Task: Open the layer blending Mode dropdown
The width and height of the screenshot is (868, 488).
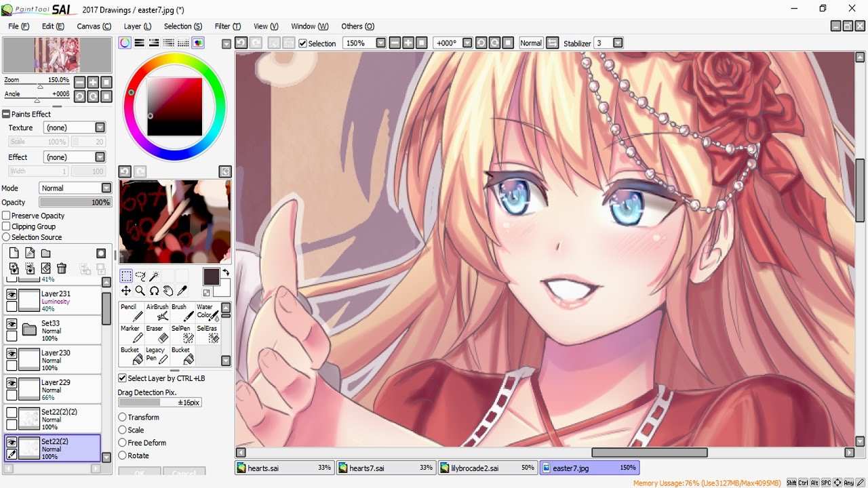Action: point(106,188)
